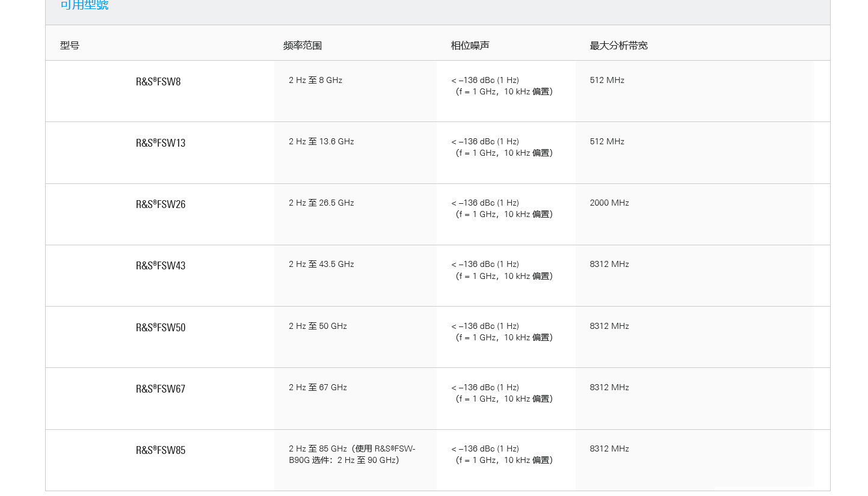Click the FSW85 frequency range with B90G option
The image size is (868, 496).
coord(352,455)
